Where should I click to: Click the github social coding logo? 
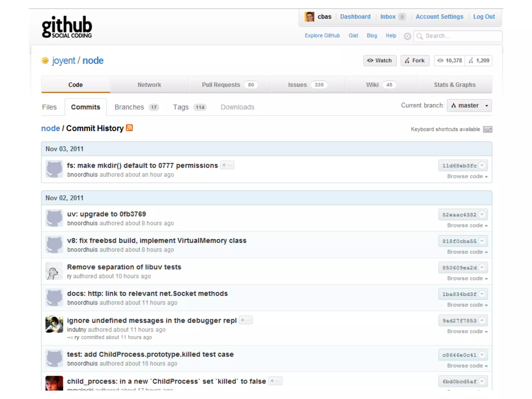(67, 27)
